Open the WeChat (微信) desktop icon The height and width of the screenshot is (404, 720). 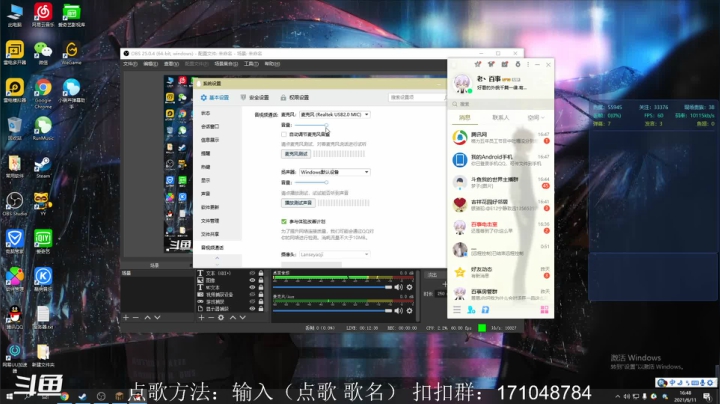[x=43, y=53]
